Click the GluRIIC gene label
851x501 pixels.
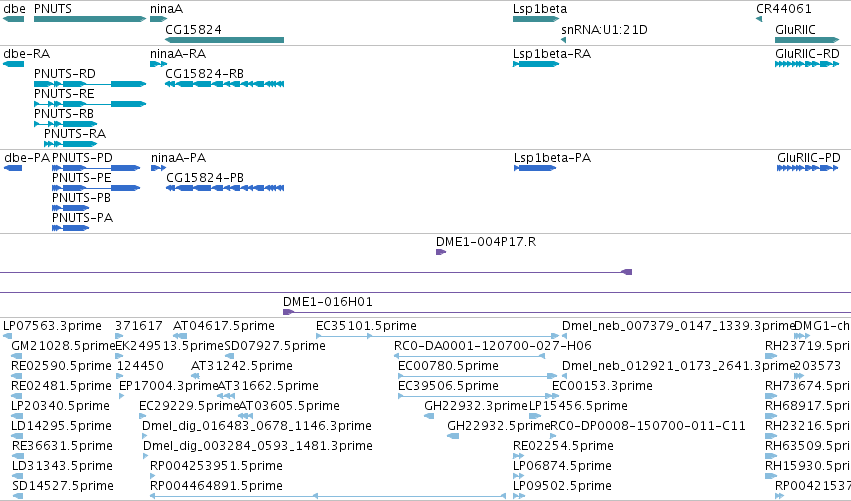click(795, 29)
